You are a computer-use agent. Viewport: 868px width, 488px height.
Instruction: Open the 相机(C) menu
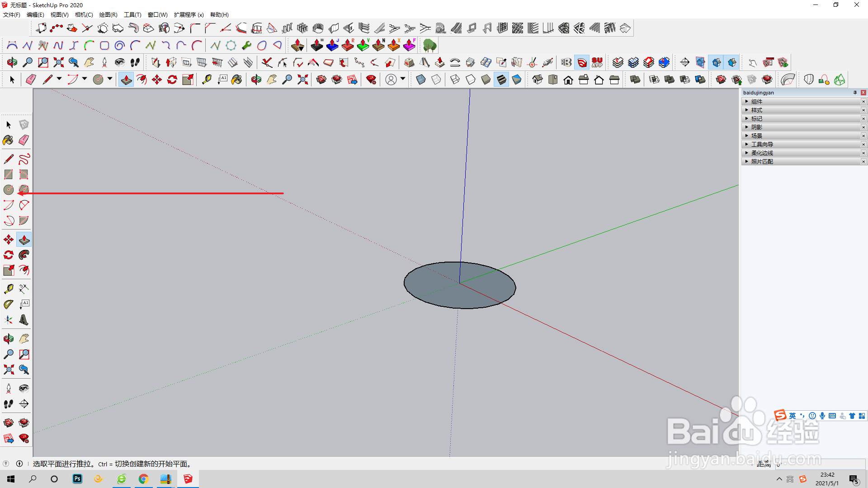pyautogui.click(x=84, y=15)
